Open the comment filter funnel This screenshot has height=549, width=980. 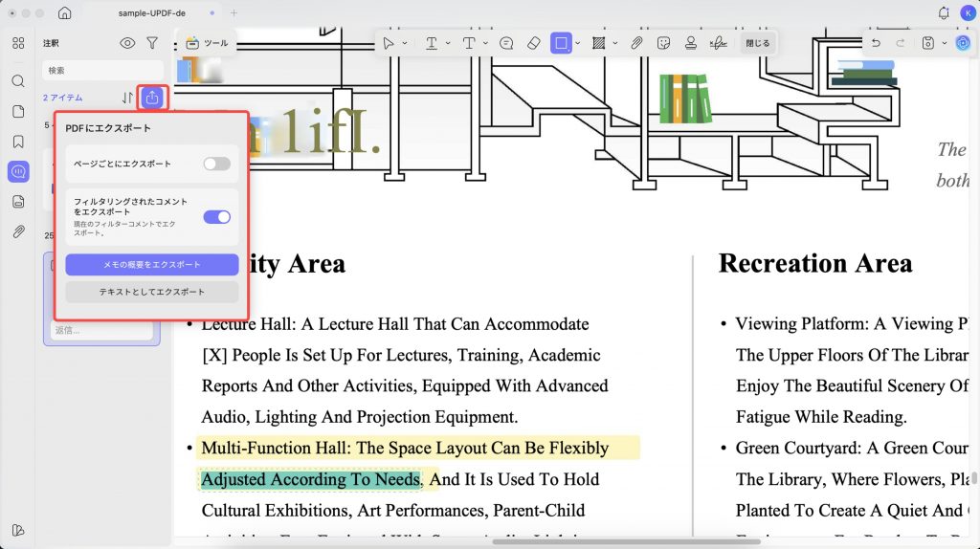(152, 43)
